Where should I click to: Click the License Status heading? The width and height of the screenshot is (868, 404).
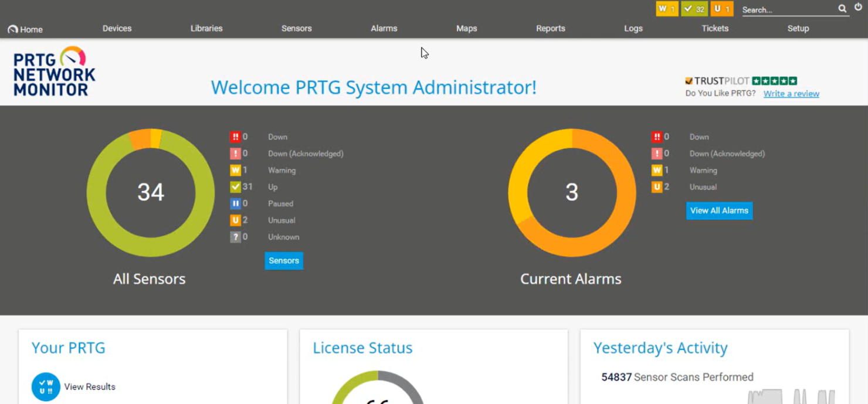pyautogui.click(x=362, y=348)
